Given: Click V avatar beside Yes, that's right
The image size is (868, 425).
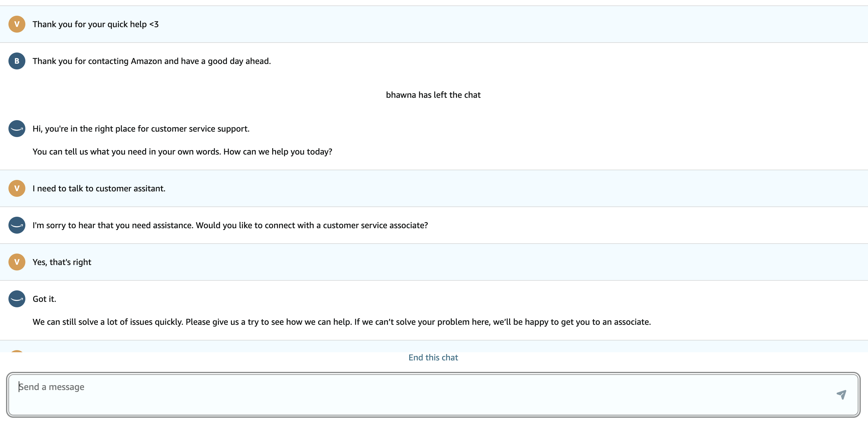Looking at the screenshot, I should (17, 262).
